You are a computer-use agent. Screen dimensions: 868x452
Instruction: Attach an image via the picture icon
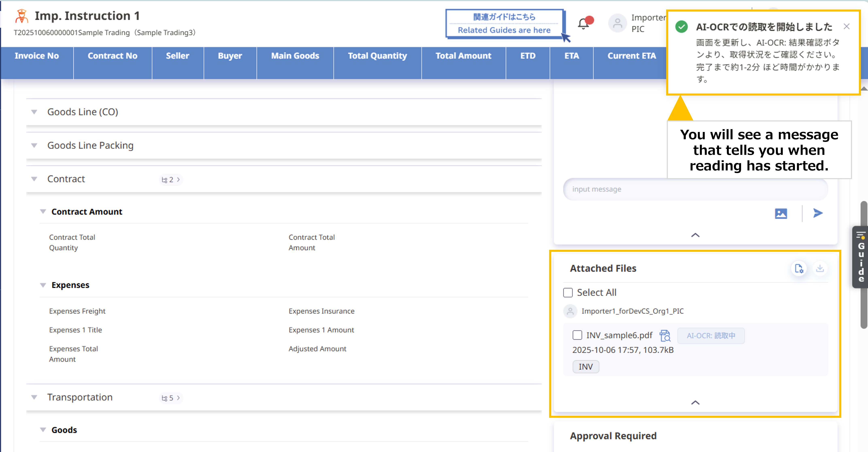[781, 213]
